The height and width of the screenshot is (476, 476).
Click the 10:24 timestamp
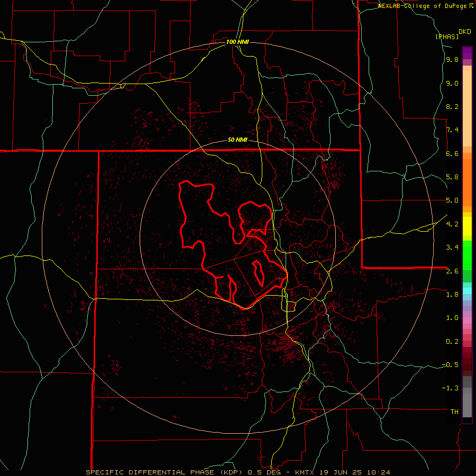click(x=378, y=472)
